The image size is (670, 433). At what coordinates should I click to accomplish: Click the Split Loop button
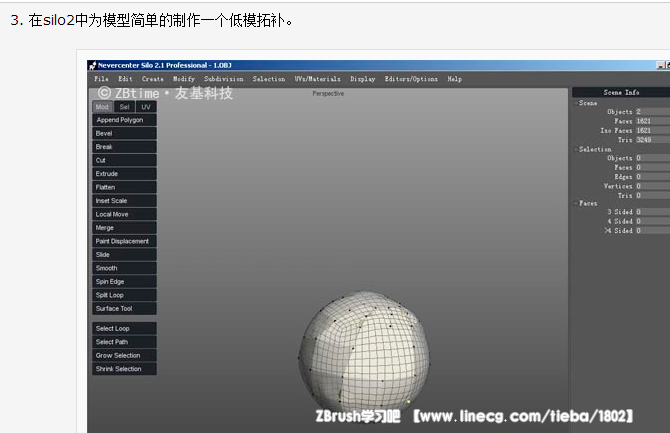click(124, 295)
